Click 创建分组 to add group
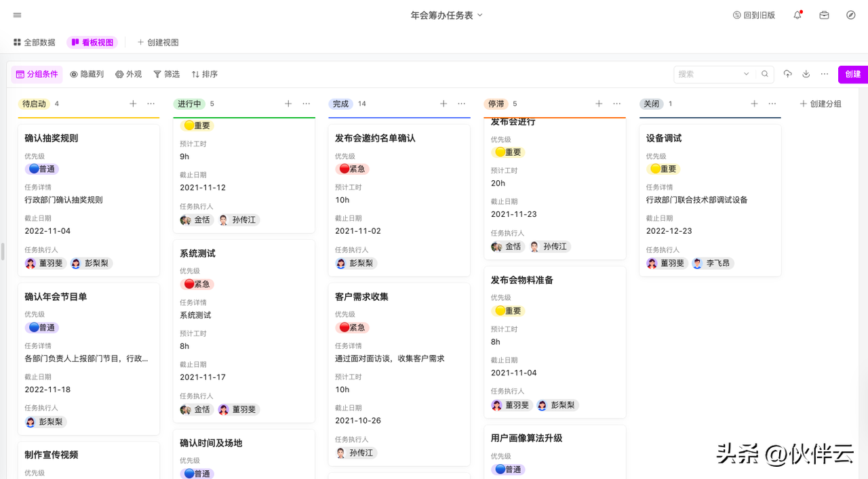Viewport: 868px width, 479px height. click(821, 104)
